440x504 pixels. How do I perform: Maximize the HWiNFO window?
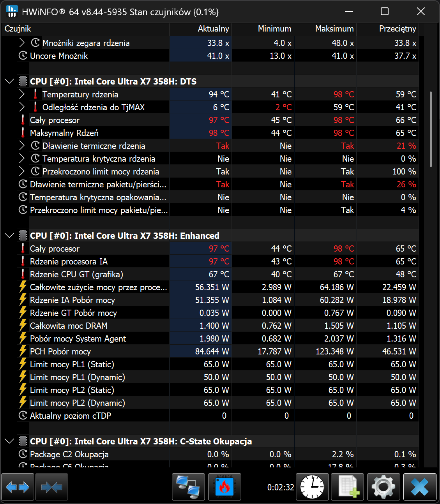[385, 12]
